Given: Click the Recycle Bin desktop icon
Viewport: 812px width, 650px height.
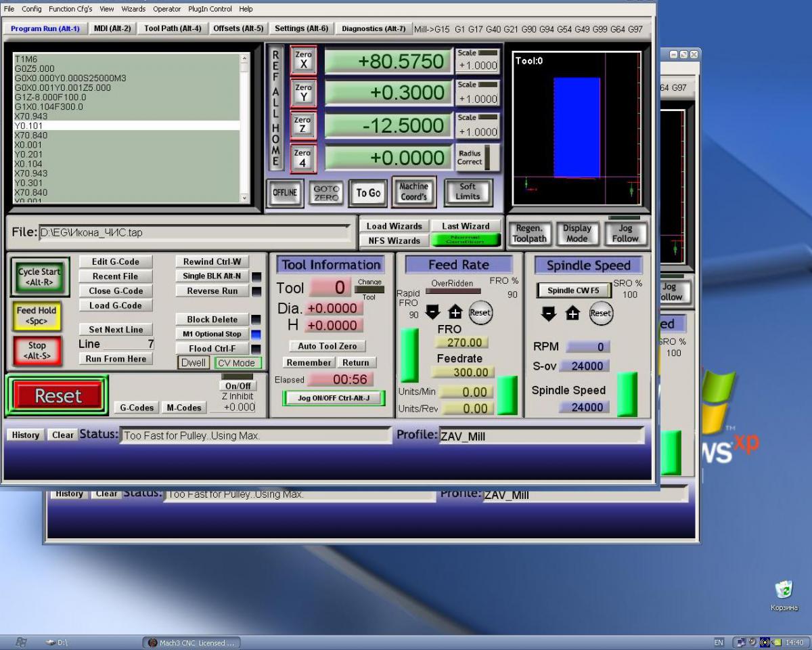Looking at the screenshot, I should click(784, 595).
